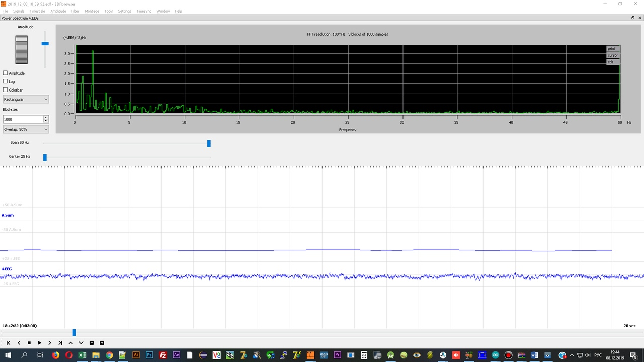Zoom out timescale using minus icon
This screenshot has height=362, width=644.
[92, 343]
